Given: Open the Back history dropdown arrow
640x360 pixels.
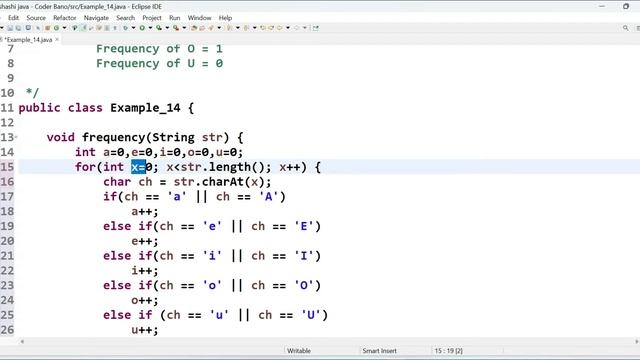Looking at the screenshot, I should 288,28.
